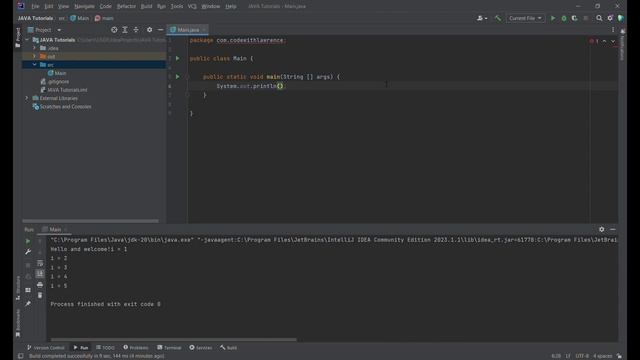Collapse the JAVA Tutorials root node

pos(27,40)
